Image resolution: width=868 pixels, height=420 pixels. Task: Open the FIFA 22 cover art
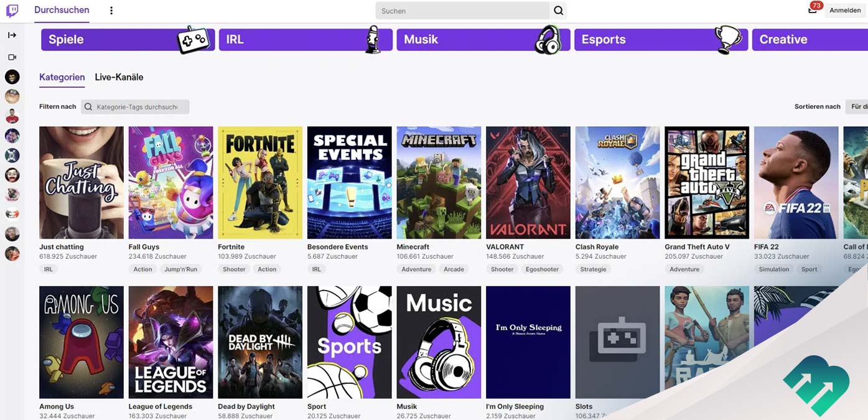click(796, 183)
